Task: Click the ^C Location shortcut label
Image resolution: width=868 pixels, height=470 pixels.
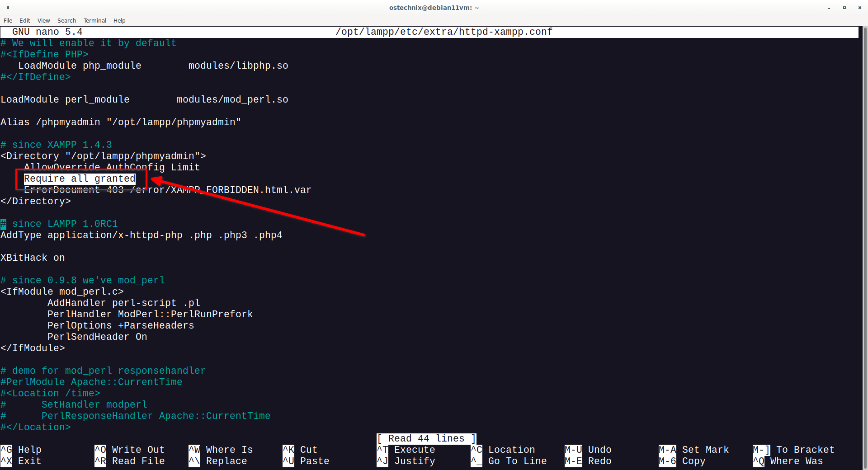Action: [503, 450]
